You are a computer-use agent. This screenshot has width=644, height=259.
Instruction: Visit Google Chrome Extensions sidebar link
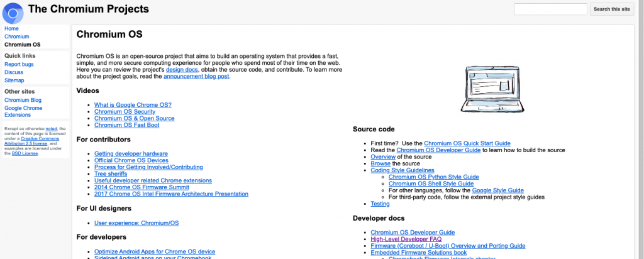coord(23,112)
